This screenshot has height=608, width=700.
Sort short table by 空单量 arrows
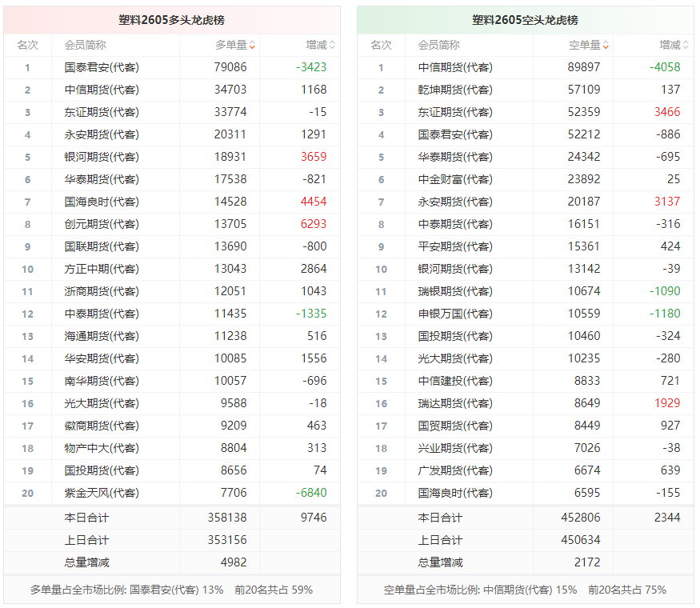[x=606, y=45]
